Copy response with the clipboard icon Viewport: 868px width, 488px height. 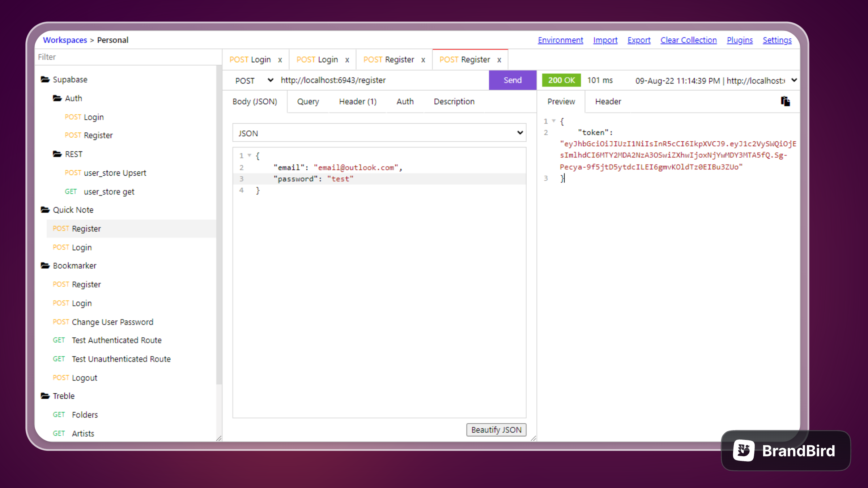tap(785, 101)
